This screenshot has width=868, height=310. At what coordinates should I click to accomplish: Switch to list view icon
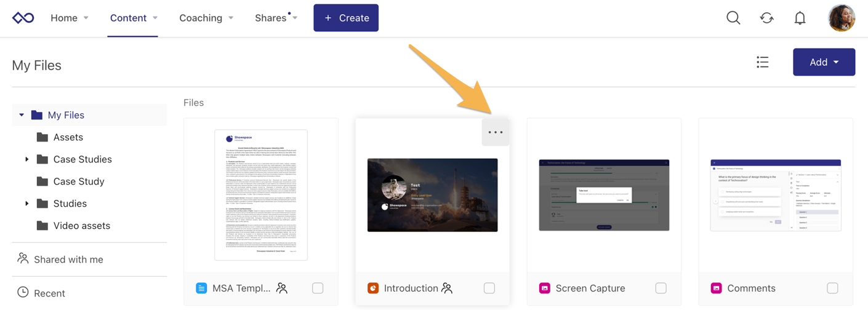(763, 62)
